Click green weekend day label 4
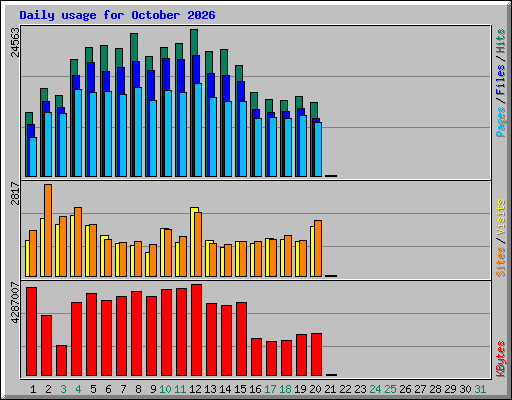The height and width of the screenshot is (400, 512). 78,389
